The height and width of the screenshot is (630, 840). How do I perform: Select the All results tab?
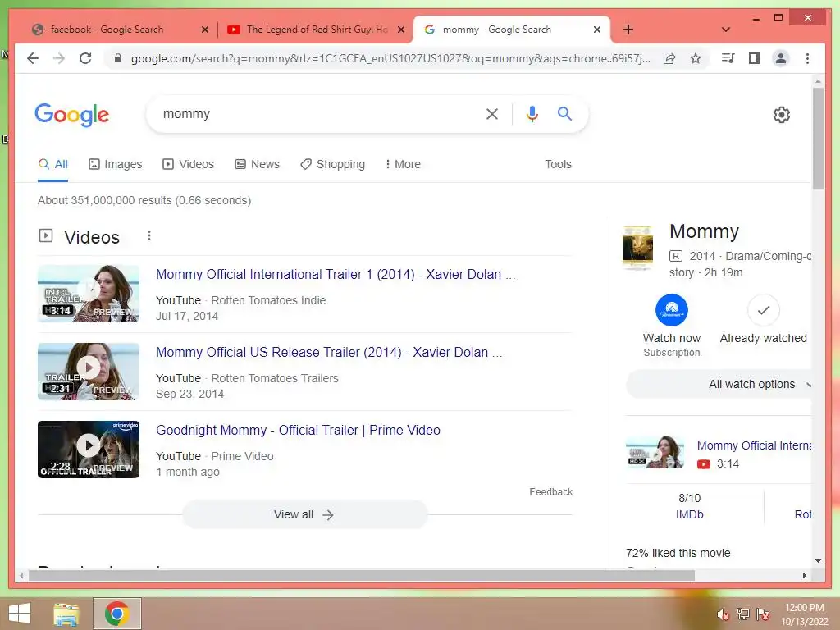point(53,164)
